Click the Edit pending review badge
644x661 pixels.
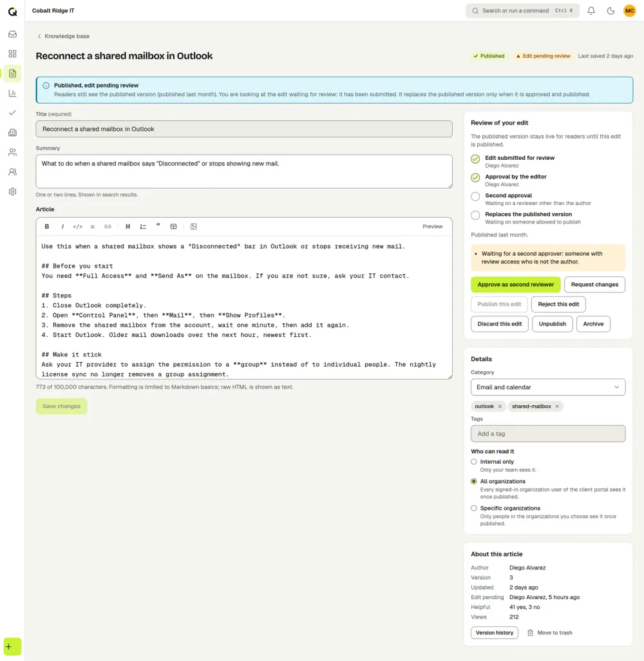coord(544,56)
